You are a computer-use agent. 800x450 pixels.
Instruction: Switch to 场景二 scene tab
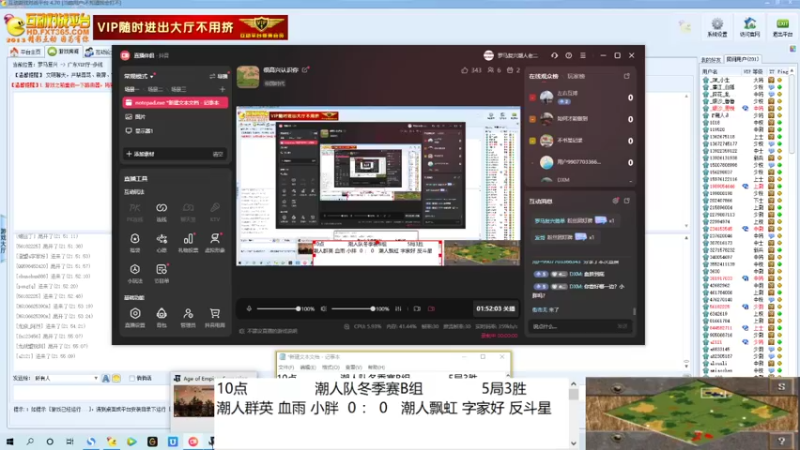155,89
